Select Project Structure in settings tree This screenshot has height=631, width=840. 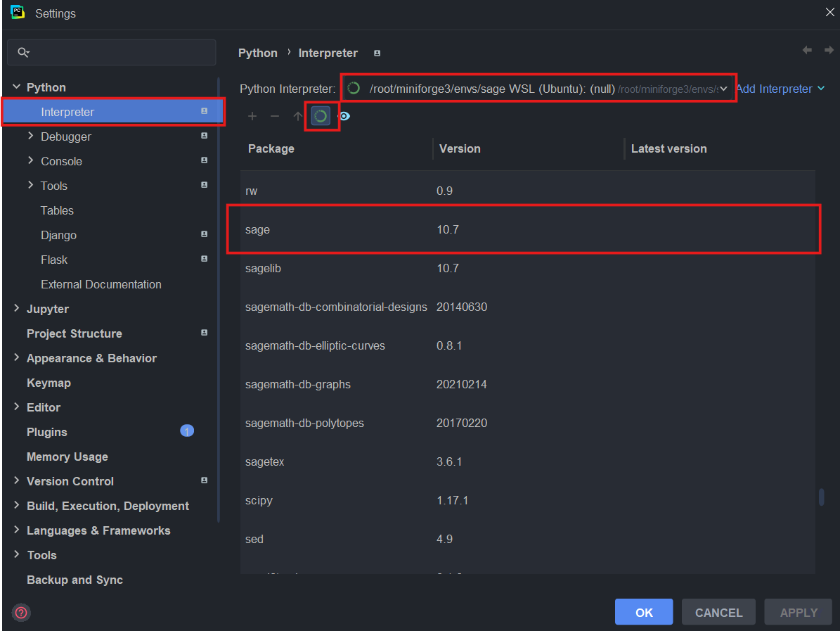coord(75,333)
